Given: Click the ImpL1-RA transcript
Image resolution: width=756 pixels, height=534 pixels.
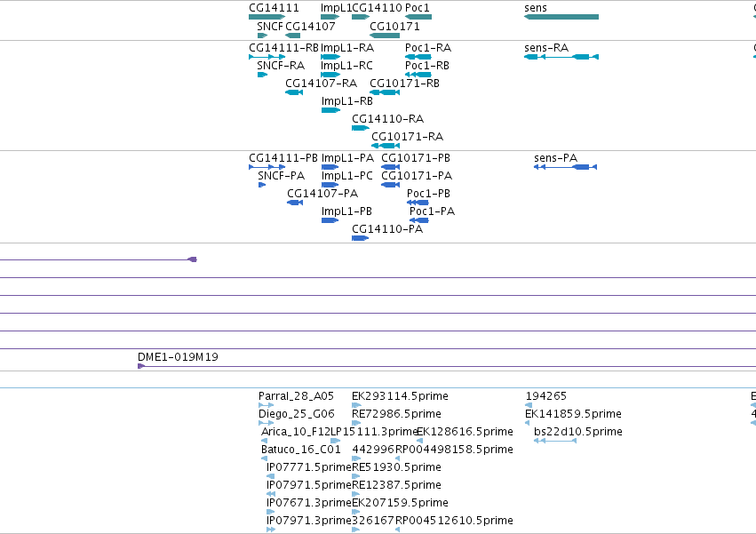Looking at the screenshot, I should click(x=330, y=57).
